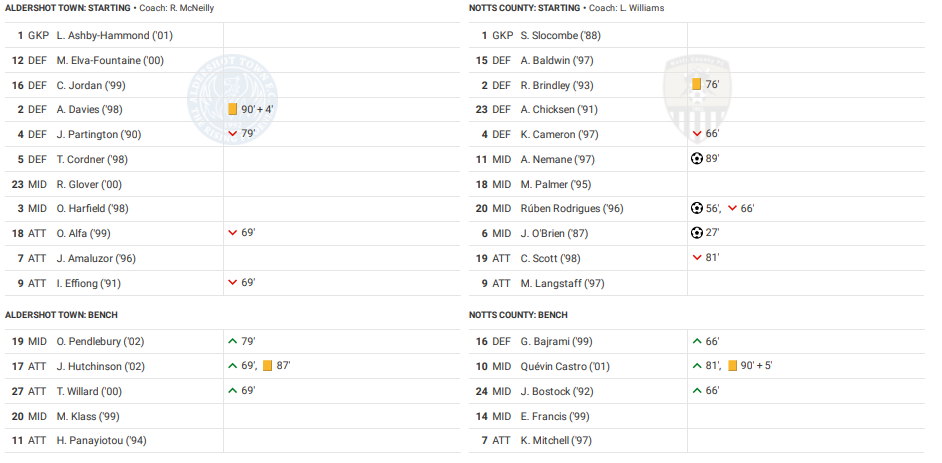
Task: Click J. O'Brien's goal ball icon
Action: click(697, 233)
